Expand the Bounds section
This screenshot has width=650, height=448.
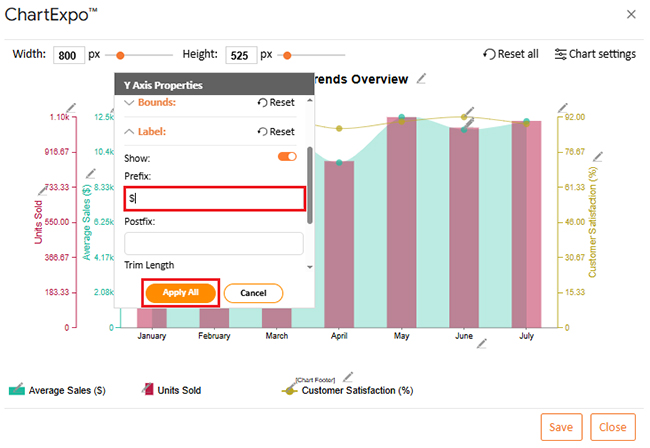129,102
